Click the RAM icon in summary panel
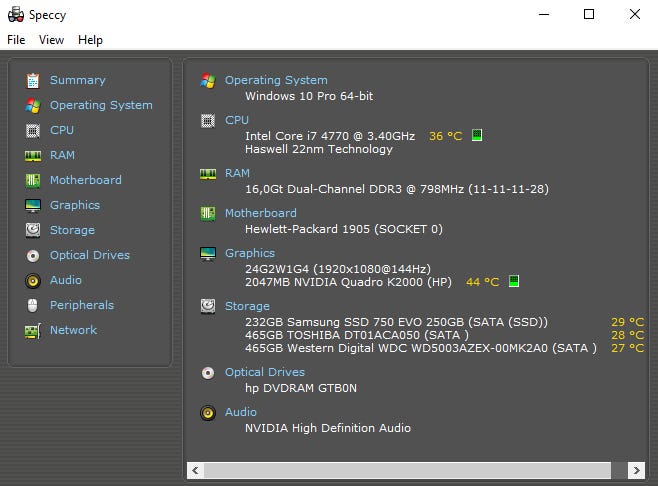658x486 pixels. pyautogui.click(x=208, y=174)
